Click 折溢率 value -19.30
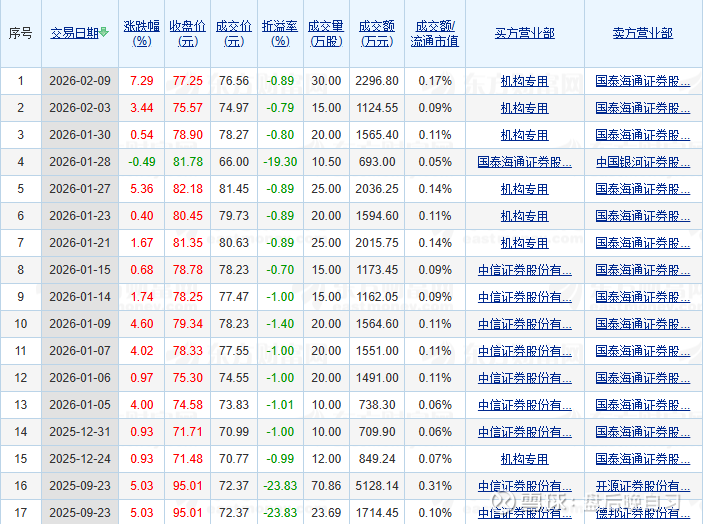 click(x=280, y=162)
